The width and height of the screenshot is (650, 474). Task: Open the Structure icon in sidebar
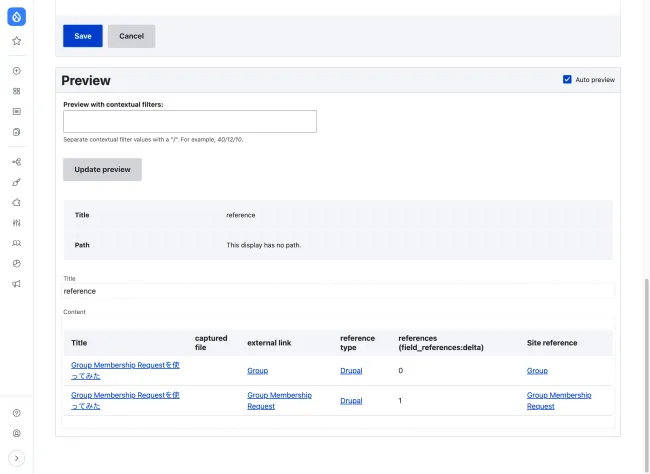coord(16,162)
